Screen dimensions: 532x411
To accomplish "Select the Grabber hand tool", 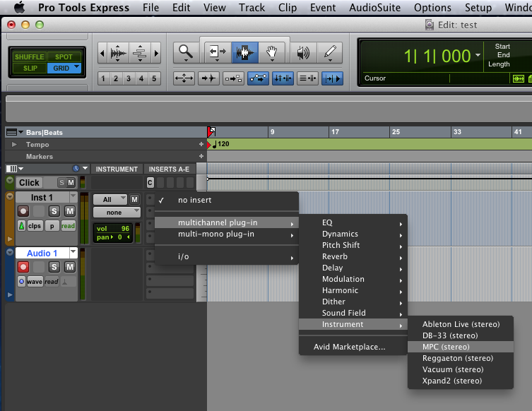I will tap(271, 52).
